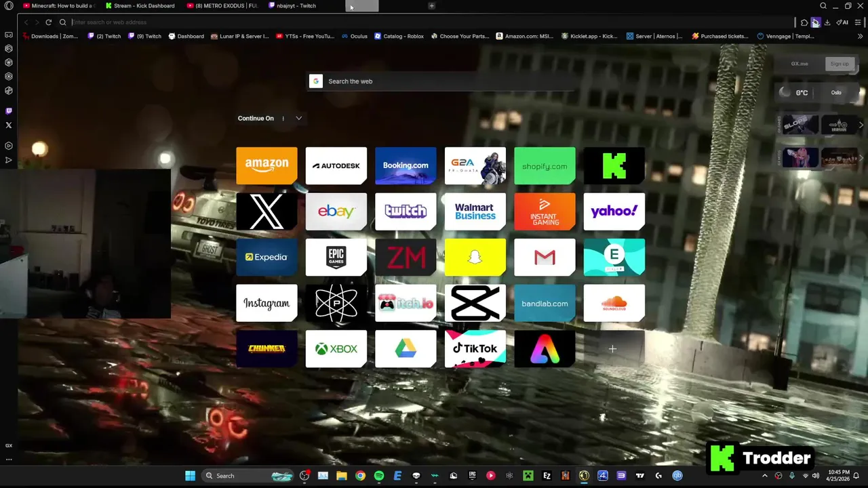This screenshot has height=488, width=868.
Task: Open X in the Opera sidebar
Action: point(9,125)
